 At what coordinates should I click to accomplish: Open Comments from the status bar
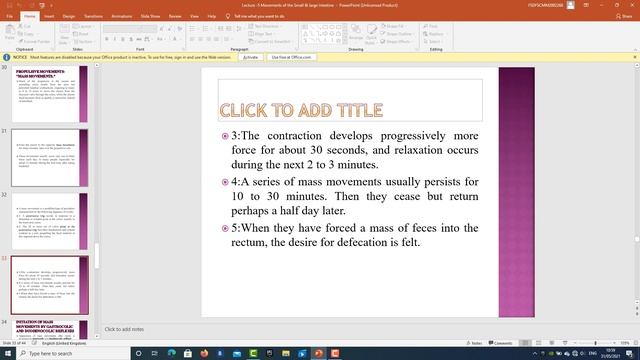[x=500, y=343]
